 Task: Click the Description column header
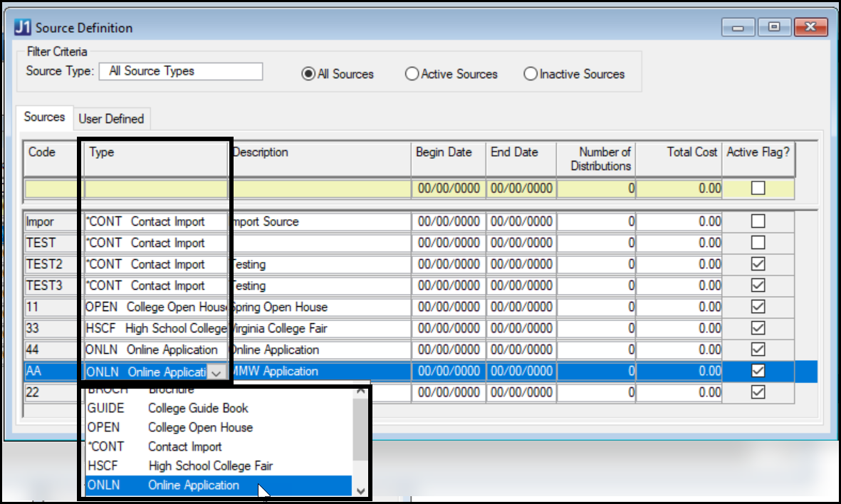[x=261, y=152]
